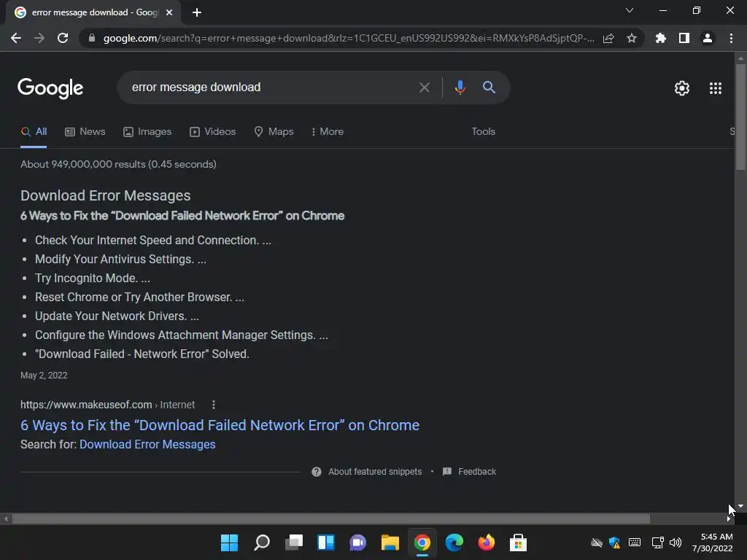Select Chrome taskbar icon

pos(422,542)
